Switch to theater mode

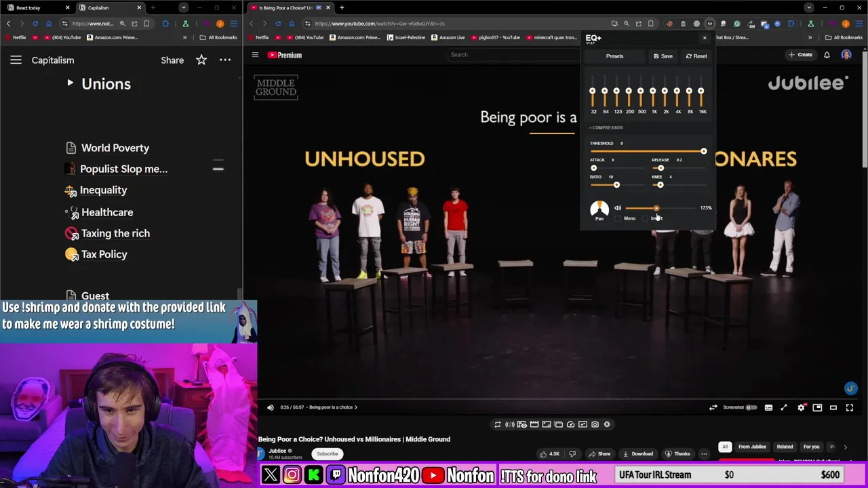833,407
